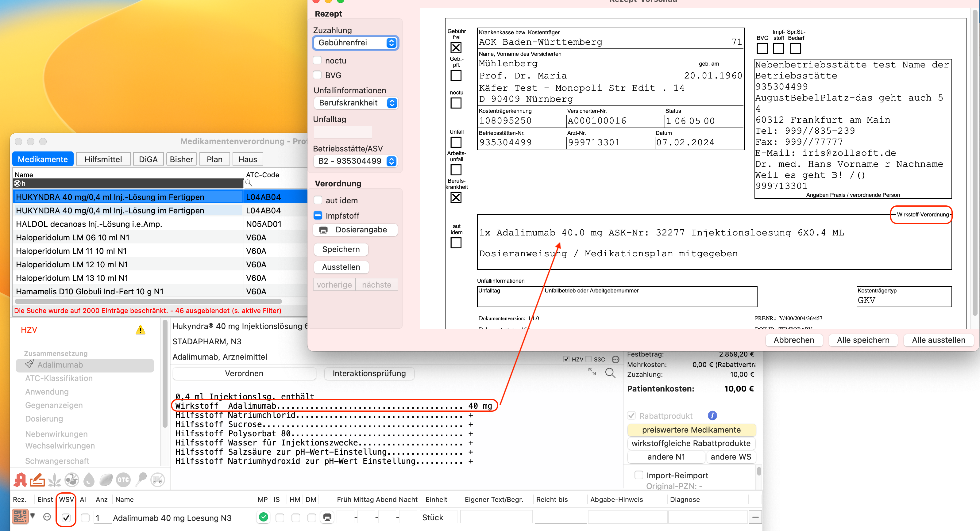Click the green zoom button of the Rezept-Vorschau window
980x531 pixels.
click(341, 1)
